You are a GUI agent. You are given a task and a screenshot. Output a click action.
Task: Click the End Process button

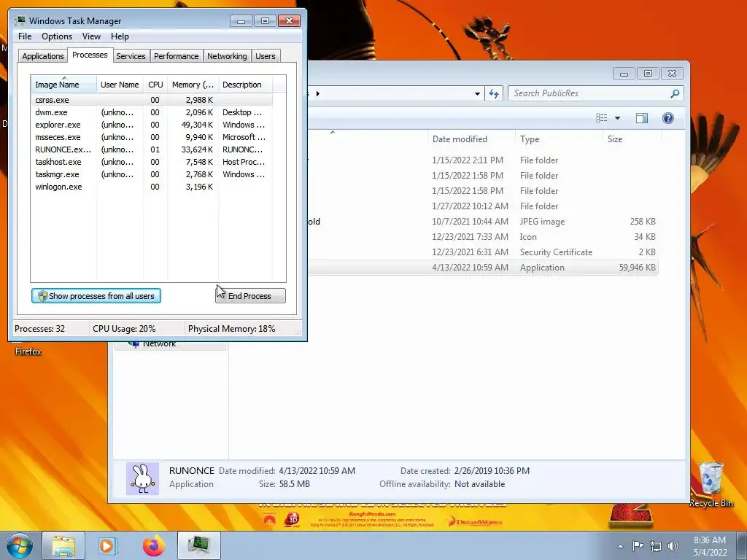point(251,296)
